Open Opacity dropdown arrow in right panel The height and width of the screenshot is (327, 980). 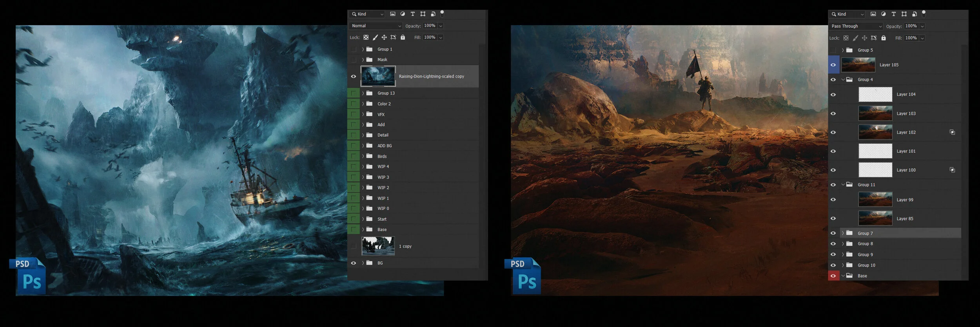(922, 26)
